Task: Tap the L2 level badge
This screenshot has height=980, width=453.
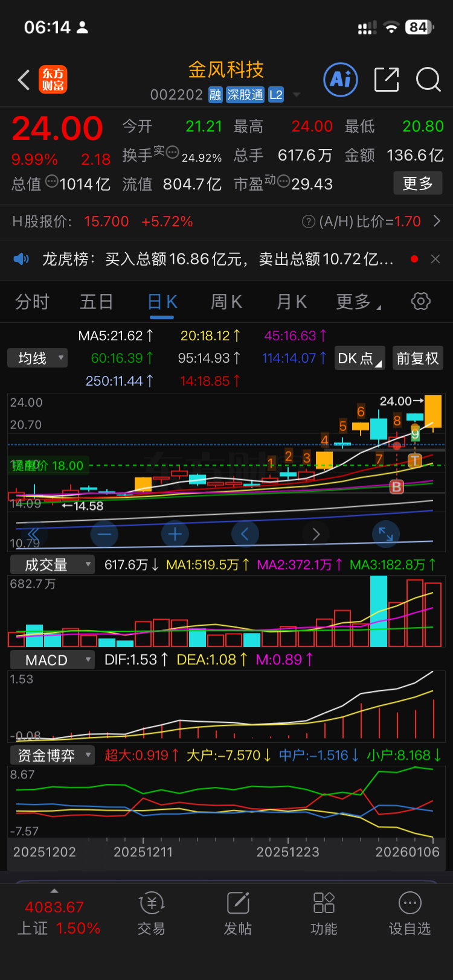Action: tap(276, 95)
